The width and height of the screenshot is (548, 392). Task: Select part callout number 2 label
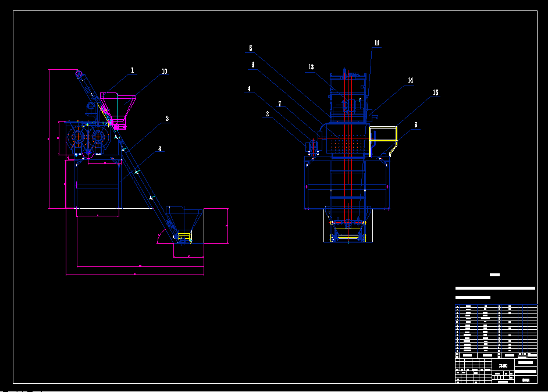[x=167, y=119]
